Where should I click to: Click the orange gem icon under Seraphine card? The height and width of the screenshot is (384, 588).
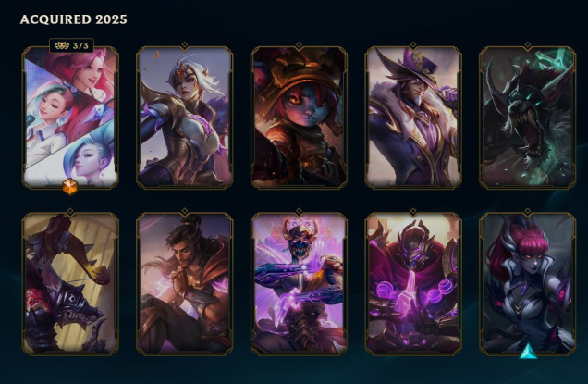click(x=69, y=187)
